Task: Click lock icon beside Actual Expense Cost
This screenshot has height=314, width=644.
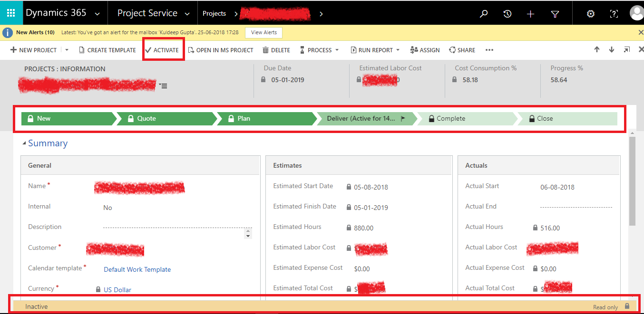Action: [x=536, y=268]
